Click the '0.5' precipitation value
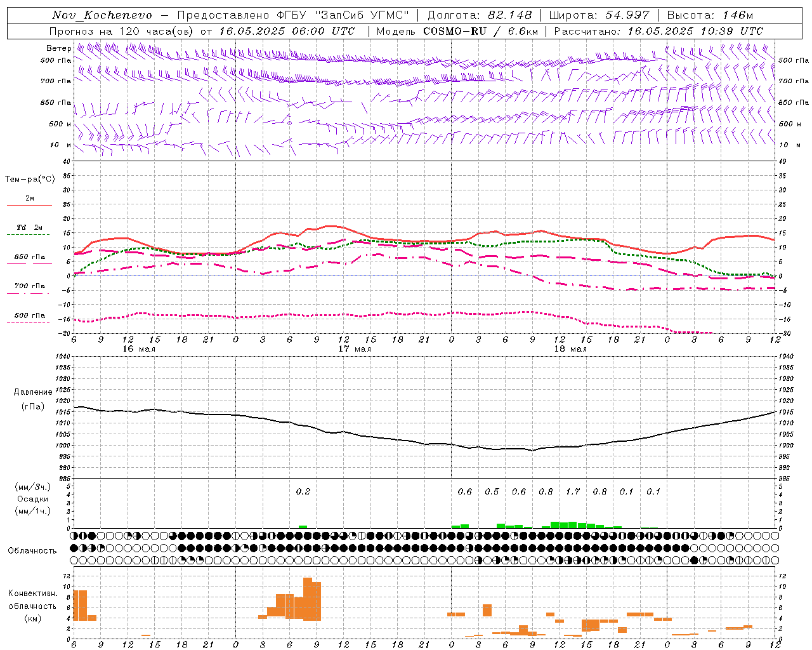 (492, 491)
